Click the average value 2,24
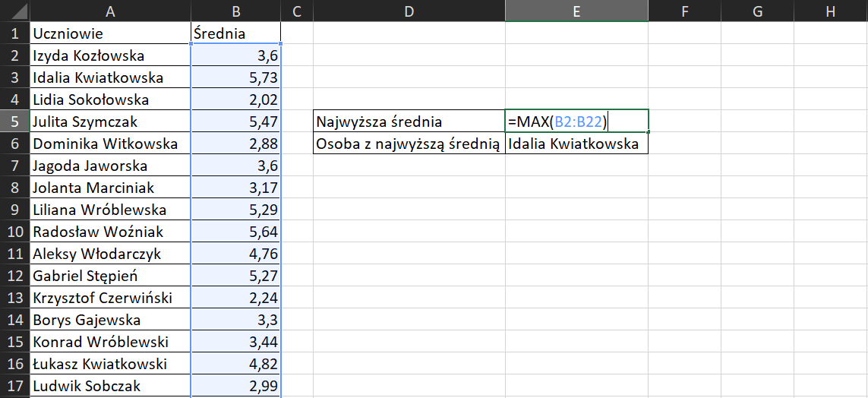 (236, 298)
